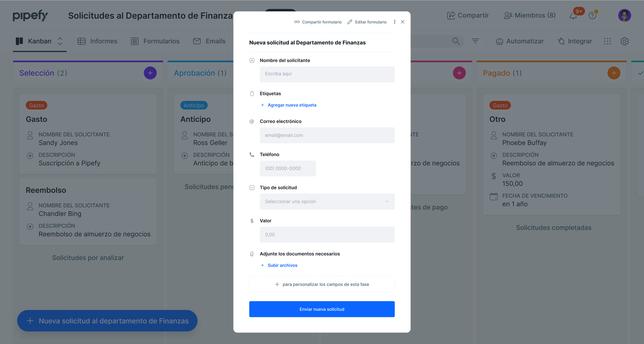This screenshot has height=344, width=644.
Task: Click the user profile avatar
Action: tap(625, 16)
